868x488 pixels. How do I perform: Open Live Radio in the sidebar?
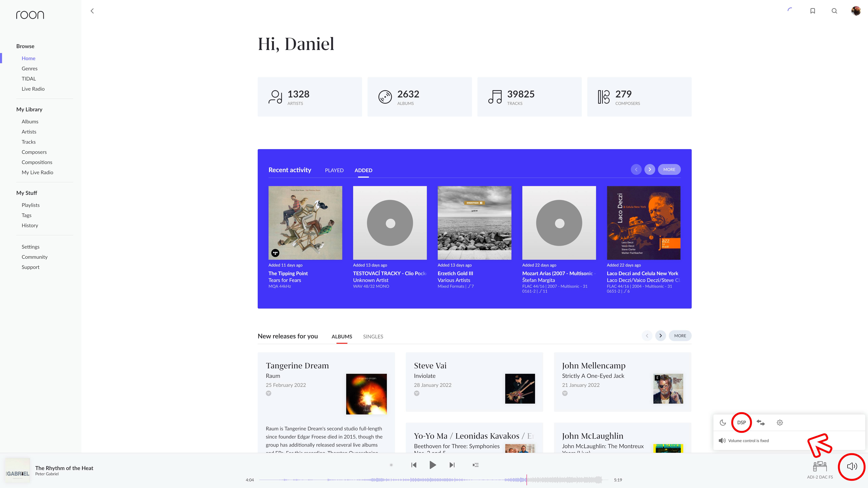click(33, 89)
